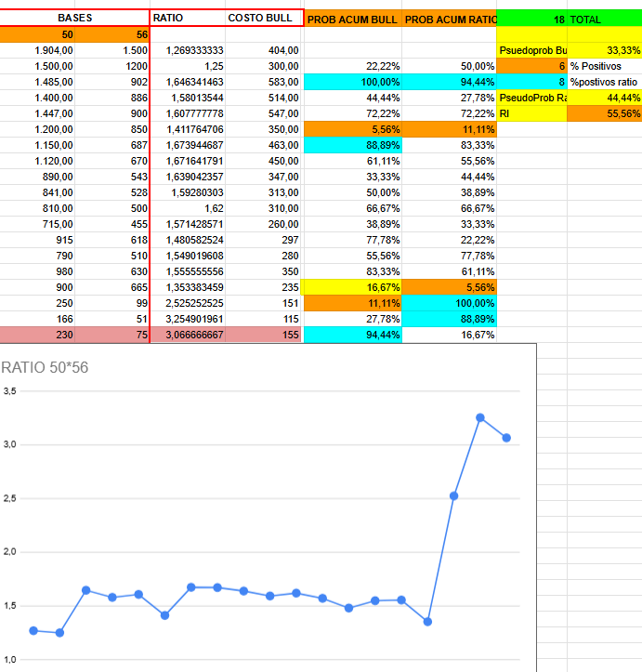Screen dimensions: 642x672
Task: Select the PROB ACUM RATIO header cell
Action: pyautogui.click(x=450, y=20)
